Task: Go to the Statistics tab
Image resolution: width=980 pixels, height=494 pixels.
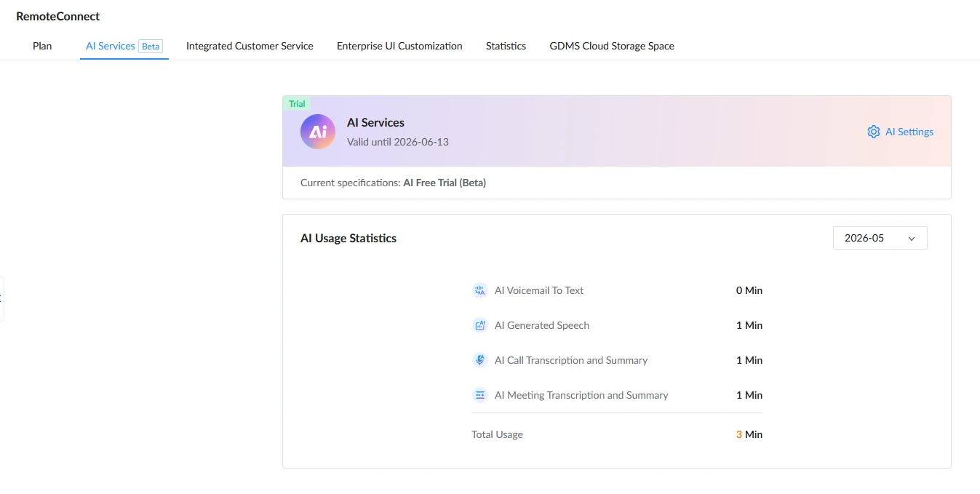Action: point(506,46)
